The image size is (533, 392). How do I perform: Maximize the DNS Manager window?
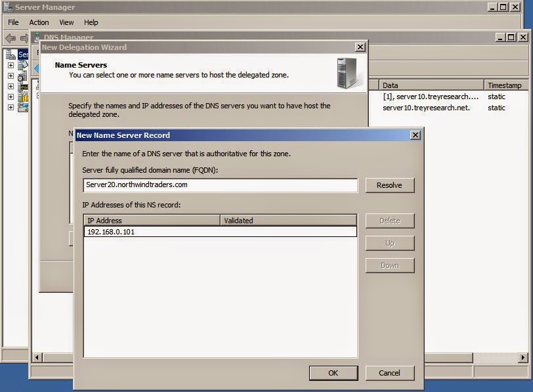tap(511, 37)
